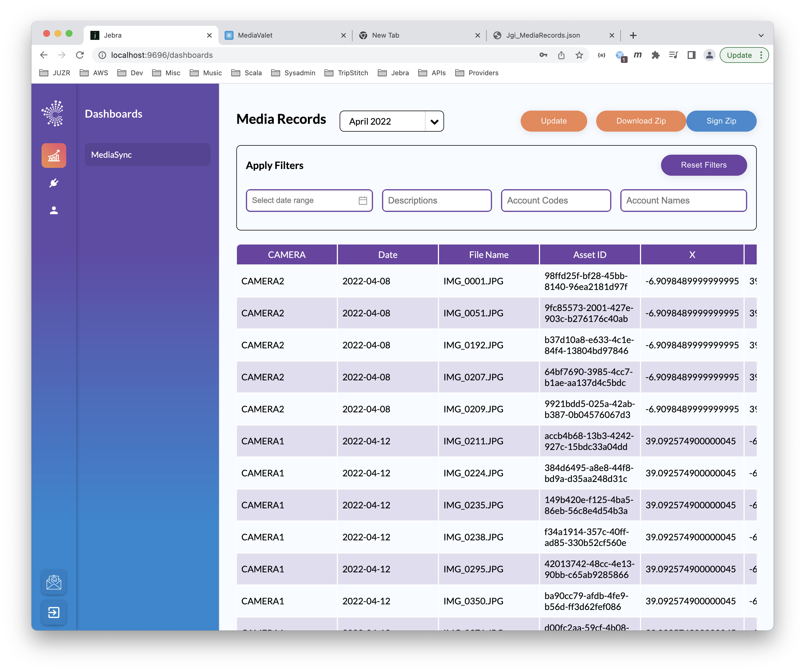This screenshot has height=672, width=805.
Task: Switch to the MediaValet tab
Action: (x=284, y=35)
